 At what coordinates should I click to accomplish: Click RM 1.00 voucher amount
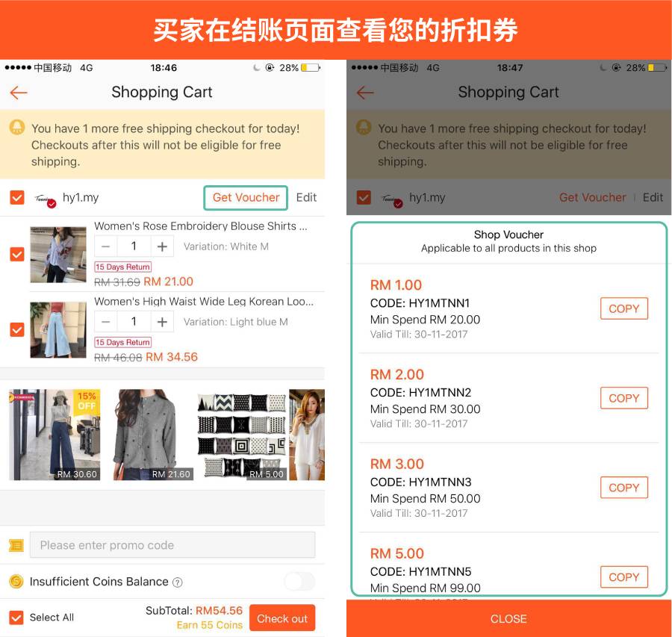point(396,285)
